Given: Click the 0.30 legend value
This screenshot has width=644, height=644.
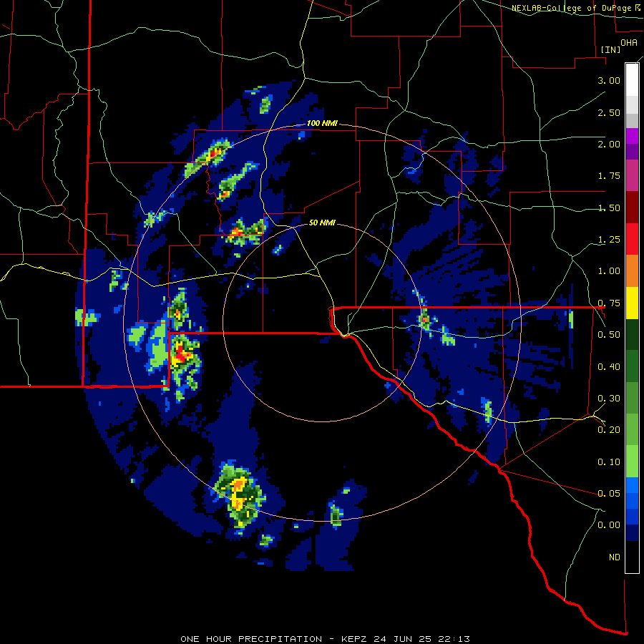Looking at the screenshot, I should [x=609, y=399].
